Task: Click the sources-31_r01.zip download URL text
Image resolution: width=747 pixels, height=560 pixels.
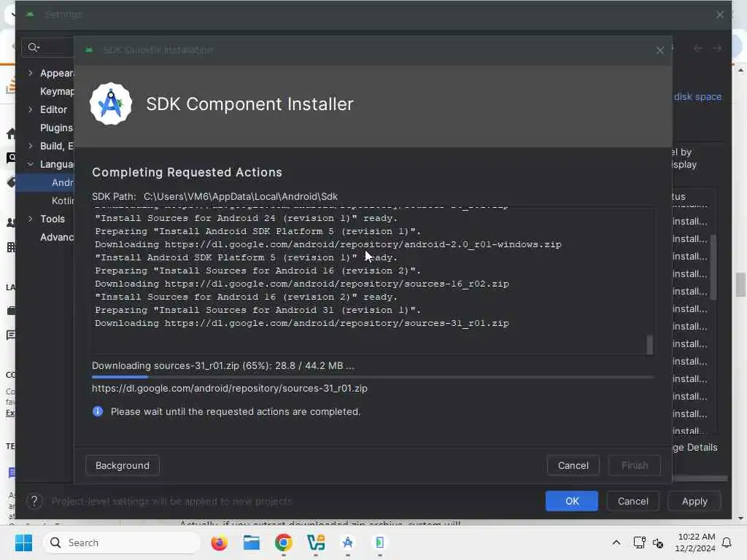Action: (x=230, y=389)
